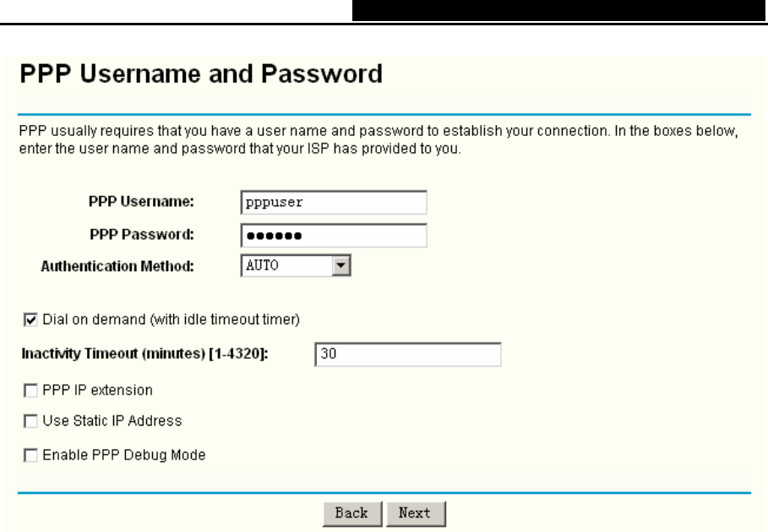768x532 pixels.
Task: Click the "PPP Username and Password" page heading
Action: click(x=201, y=76)
